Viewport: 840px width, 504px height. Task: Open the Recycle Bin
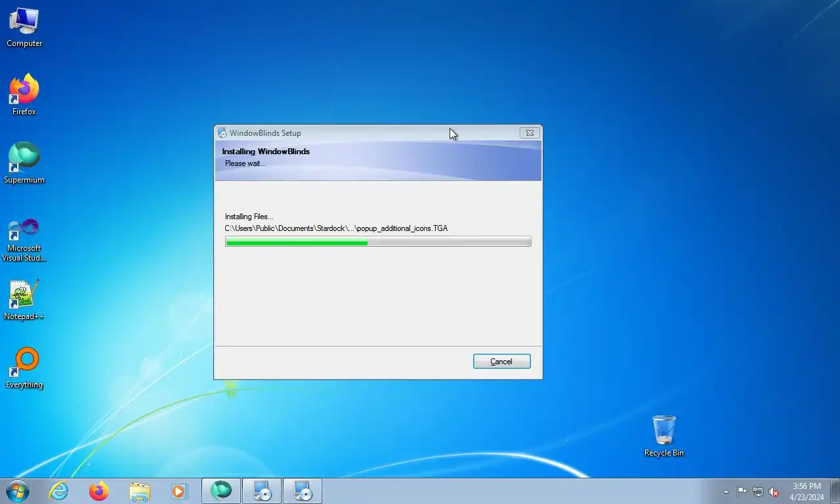click(664, 437)
